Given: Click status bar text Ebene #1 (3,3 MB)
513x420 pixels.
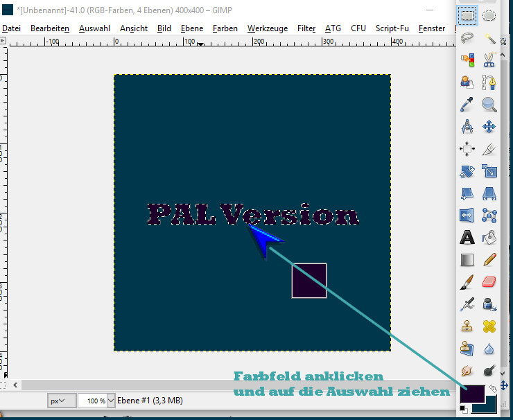Looking at the screenshot, I should 150,401.
